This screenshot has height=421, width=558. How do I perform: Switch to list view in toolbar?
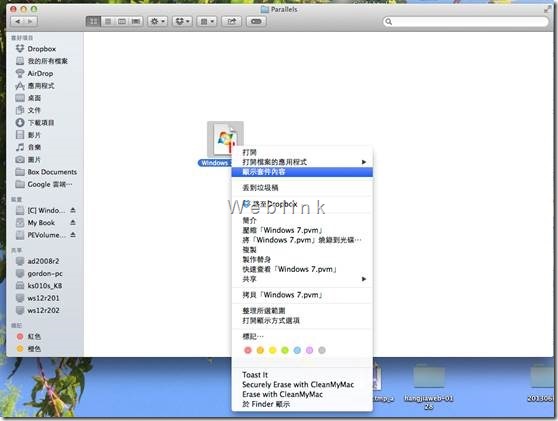(x=107, y=22)
